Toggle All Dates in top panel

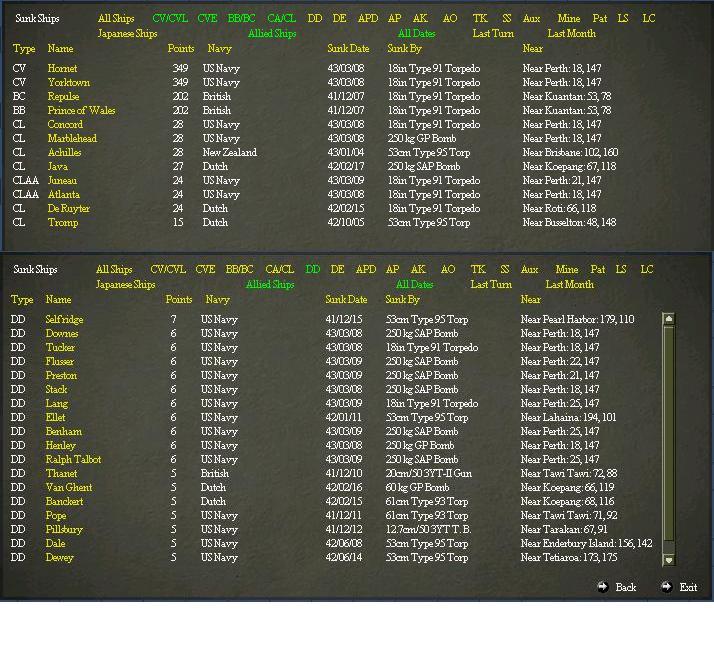click(x=417, y=34)
